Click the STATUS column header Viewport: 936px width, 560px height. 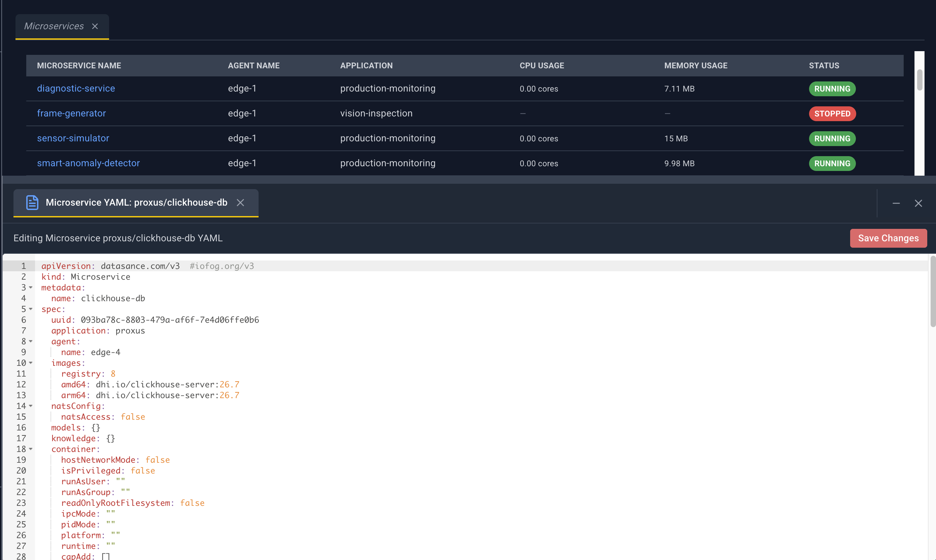point(824,66)
